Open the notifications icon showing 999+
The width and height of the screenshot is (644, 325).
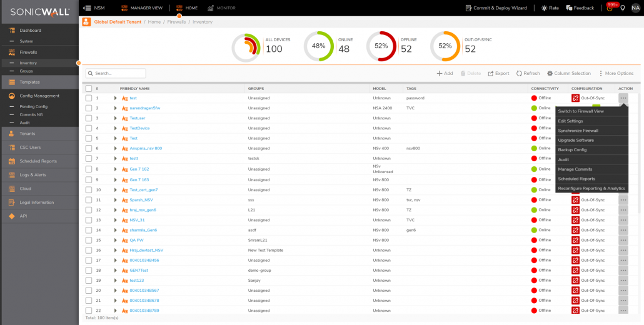click(x=610, y=7)
